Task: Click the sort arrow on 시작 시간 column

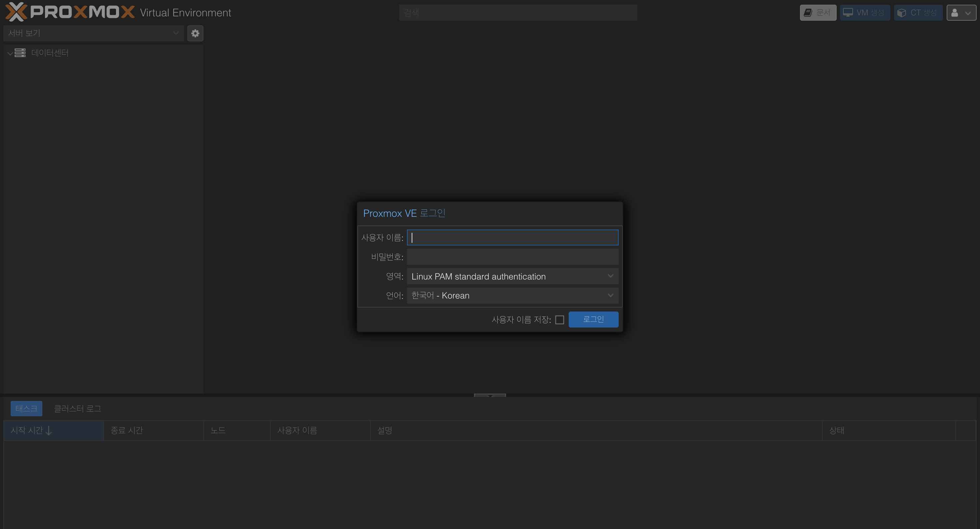Action: tap(49, 431)
